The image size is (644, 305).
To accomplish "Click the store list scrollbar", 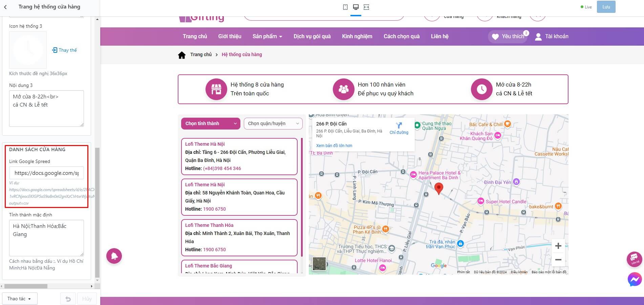I will point(301,197).
